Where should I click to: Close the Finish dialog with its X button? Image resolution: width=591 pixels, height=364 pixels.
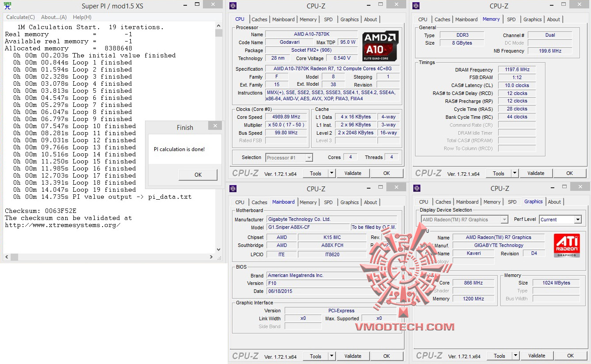point(215,126)
